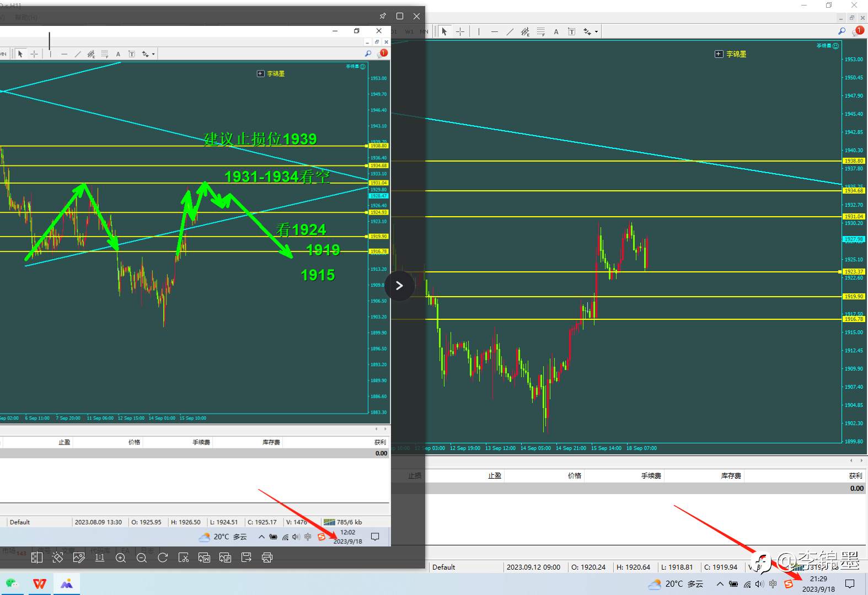868x595 pixels.
Task: Pin the image viewer window on top
Action: (383, 16)
